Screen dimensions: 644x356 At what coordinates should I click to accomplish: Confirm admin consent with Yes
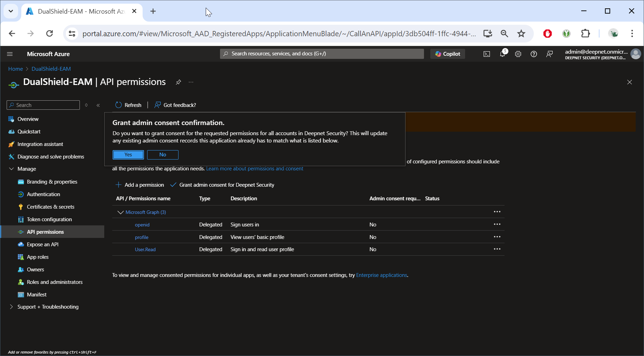(128, 155)
